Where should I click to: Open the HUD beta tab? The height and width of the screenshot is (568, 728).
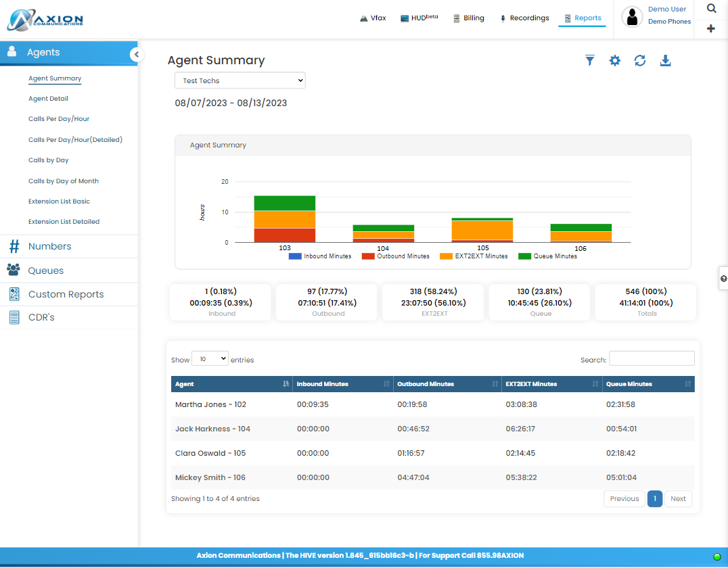pyautogui.click(x=419, y=18)
